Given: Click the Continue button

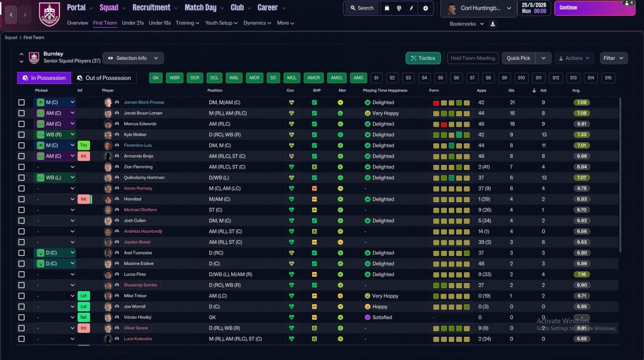Looking at the screenshot, I should 595,8.
